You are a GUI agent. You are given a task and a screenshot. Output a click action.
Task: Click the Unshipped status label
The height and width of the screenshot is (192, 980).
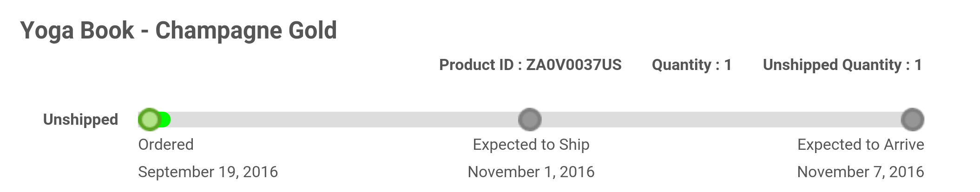pos(80,120)
